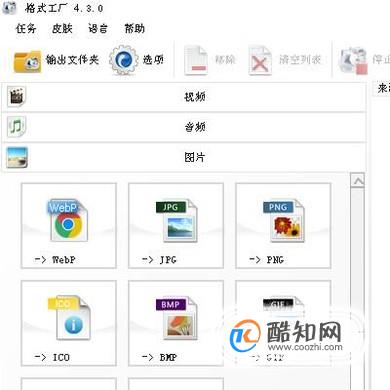Click the 视频 clapperboard icon
This screenshot has width=390, height=390.
click(x=16, y=96)
